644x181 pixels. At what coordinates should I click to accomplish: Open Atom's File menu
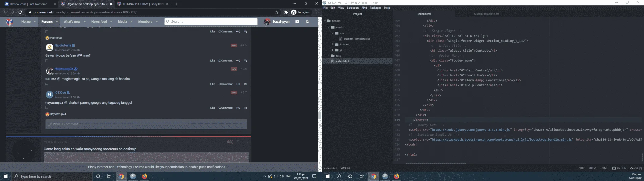point(325,8)
